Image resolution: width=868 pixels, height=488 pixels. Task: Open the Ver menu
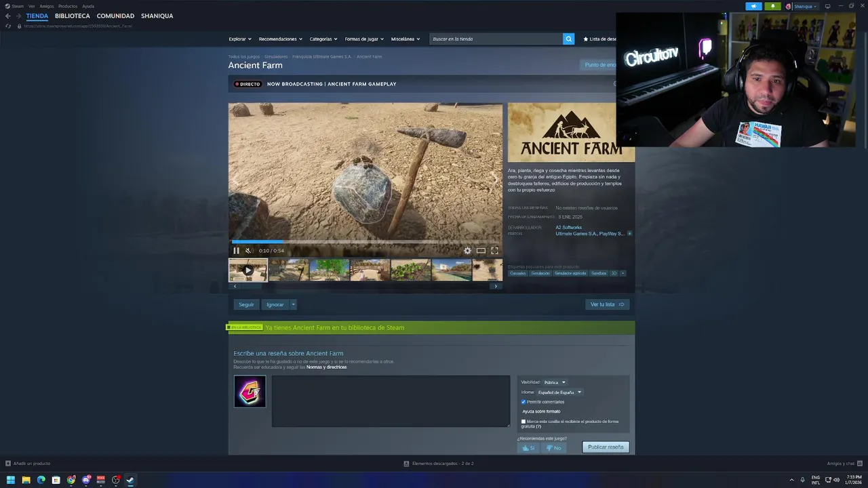click(31, 6)
